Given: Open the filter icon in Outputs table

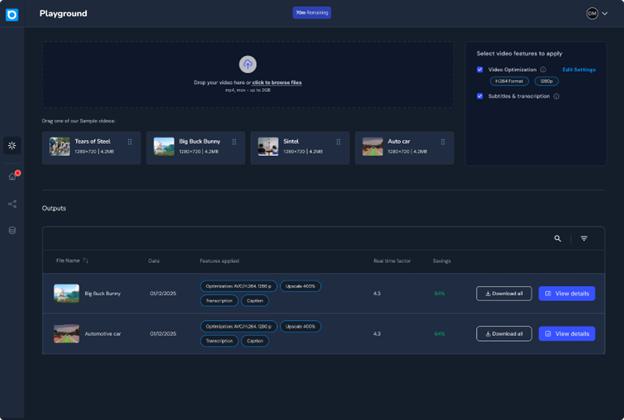Looking at the screenshot, I should coord(584,239).
